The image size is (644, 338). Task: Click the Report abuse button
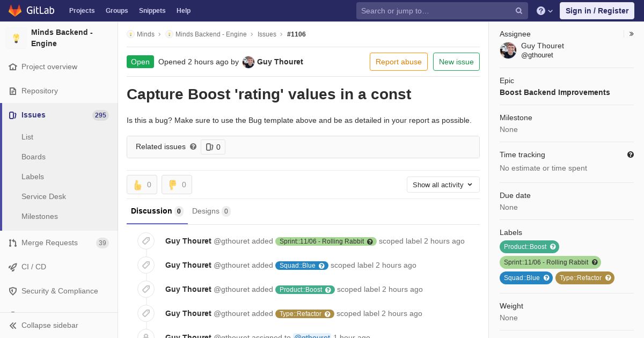pyautogui.click(x=399, y=62)
